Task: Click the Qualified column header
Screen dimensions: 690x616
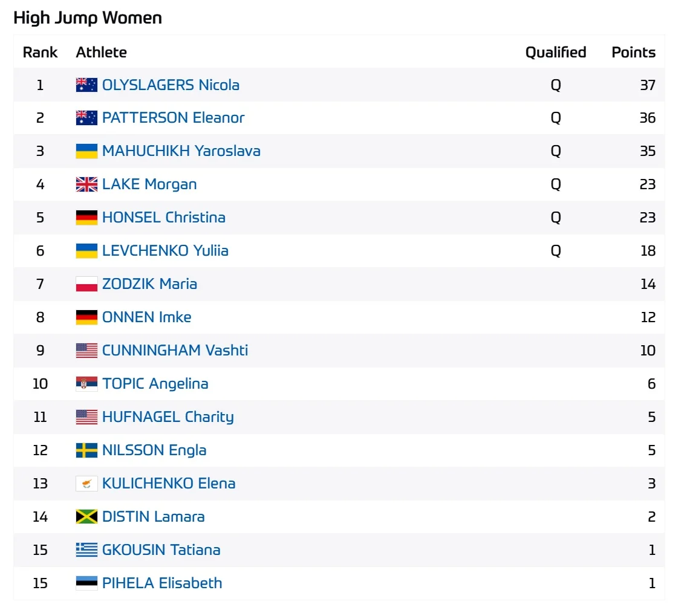Action: (555, 53)
